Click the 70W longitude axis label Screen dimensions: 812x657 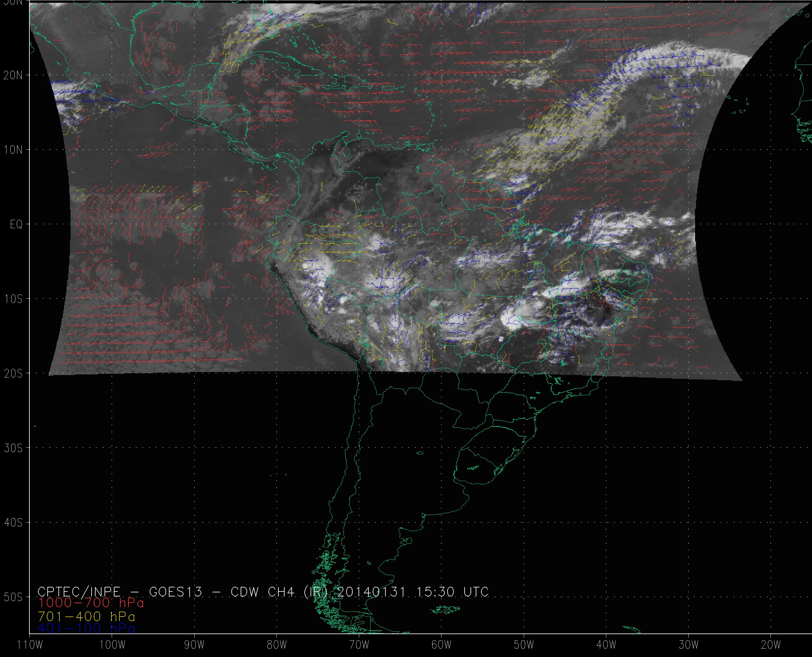click(359, 645)
